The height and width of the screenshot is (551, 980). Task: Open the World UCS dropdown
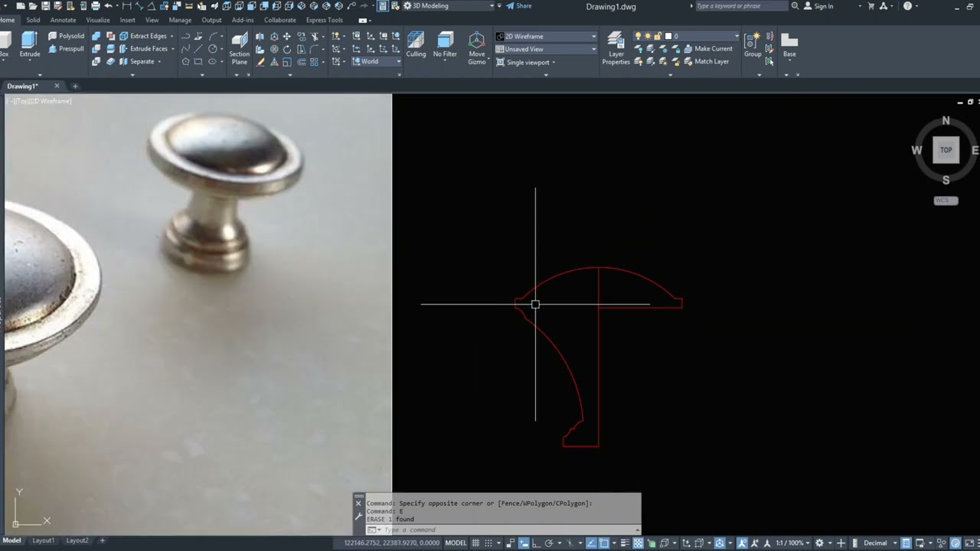click(x=376, y=62)
